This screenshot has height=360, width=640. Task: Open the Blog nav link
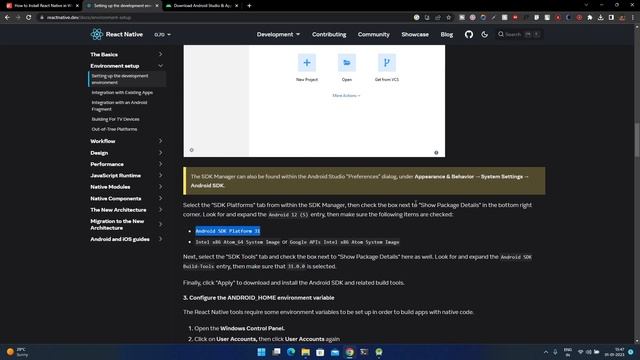[x=447, y=34]
